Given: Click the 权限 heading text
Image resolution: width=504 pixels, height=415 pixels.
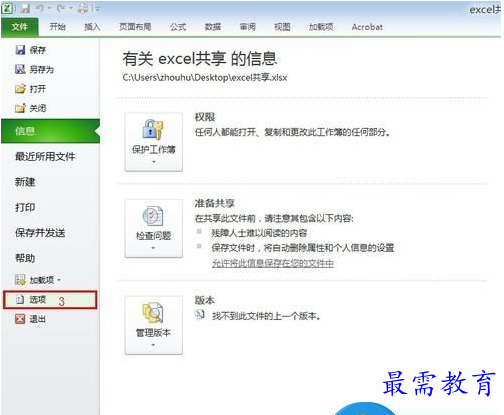Looking at the screenshot, I should click(x=205, y=117).
